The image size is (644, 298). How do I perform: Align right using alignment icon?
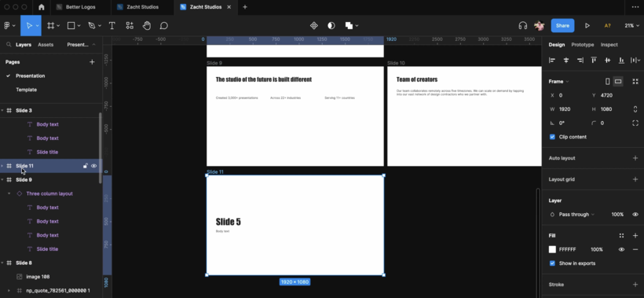pos(580,60)
